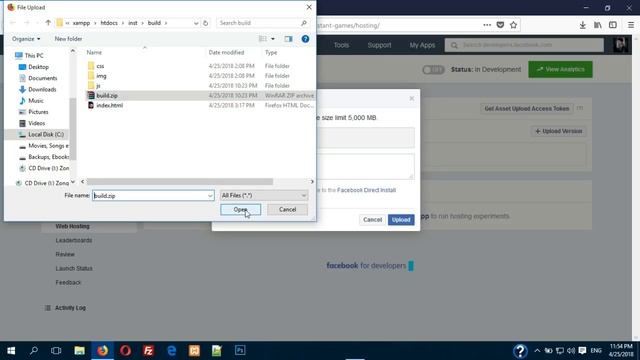
Task: Save page to Pocket
Action: point(500,25)
